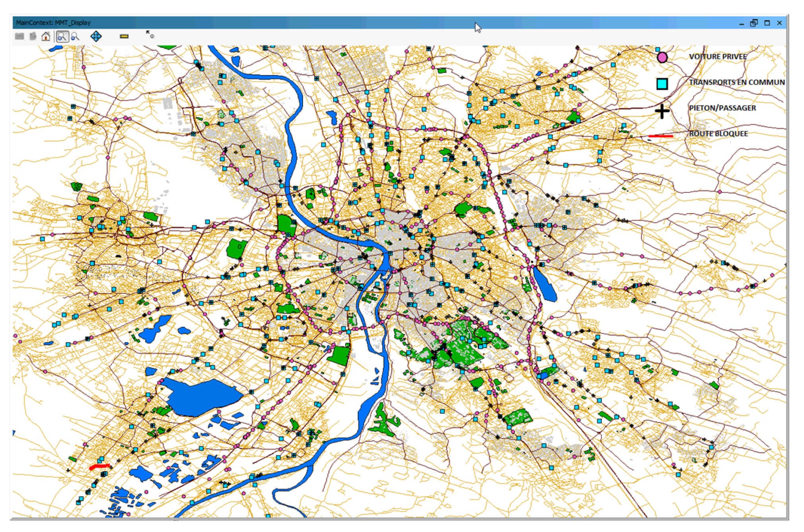Click the cyan square legend symbol
Screen dimensions: 804x532
pos(662,84)
